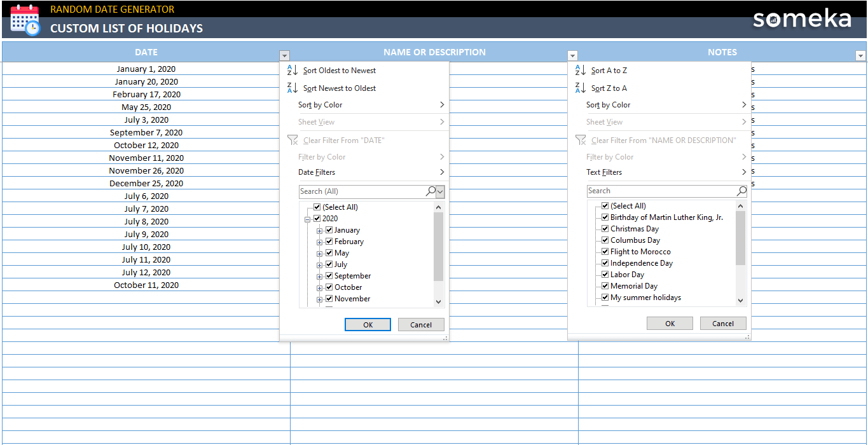Click Sort Newest to Oldest icon
The height and width of the screenshot is (445, 868).
pos(293,88)
